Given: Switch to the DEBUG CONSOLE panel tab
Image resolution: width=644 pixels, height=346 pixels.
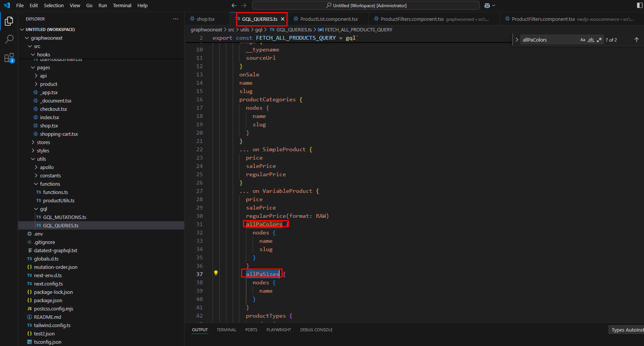Looking at the screenshot, I should pyautogui.click(x=316, y=330).
